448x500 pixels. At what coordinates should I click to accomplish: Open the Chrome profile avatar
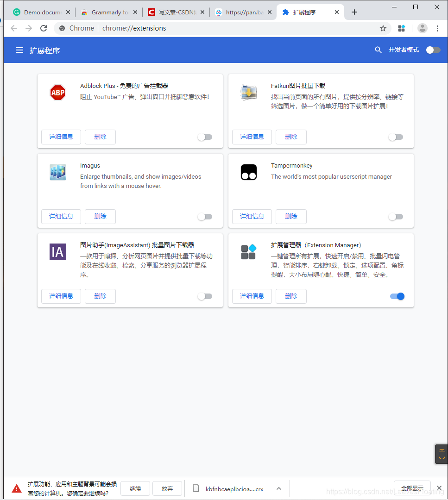point(423,28)
